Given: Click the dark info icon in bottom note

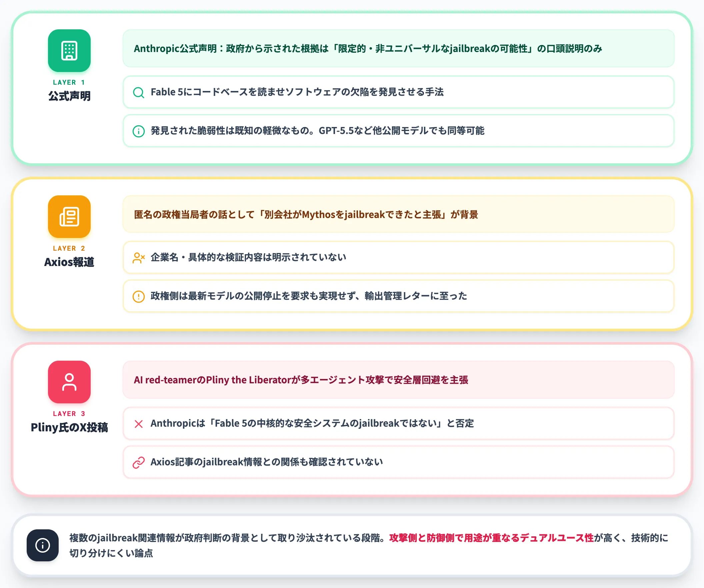Looking at the screenshot, I should (43, 545).
